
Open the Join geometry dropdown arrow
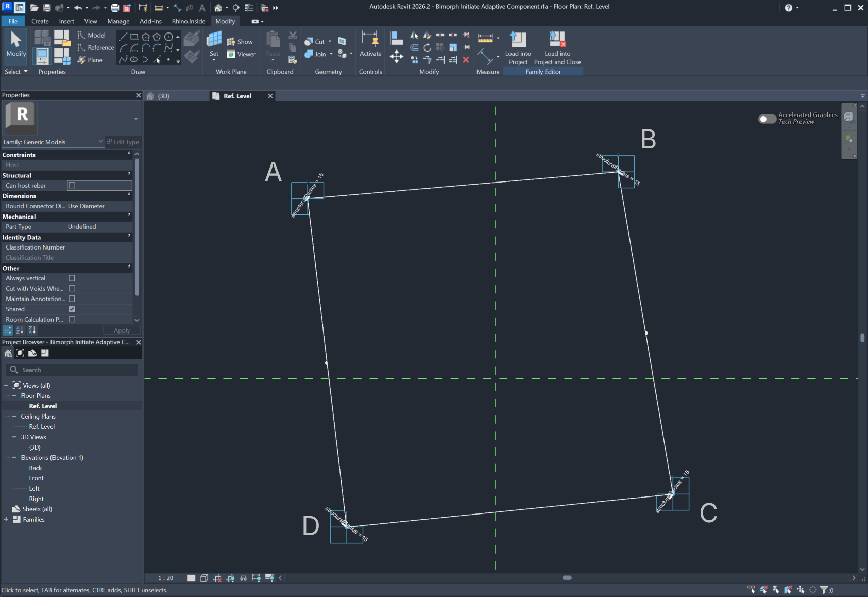331,54
